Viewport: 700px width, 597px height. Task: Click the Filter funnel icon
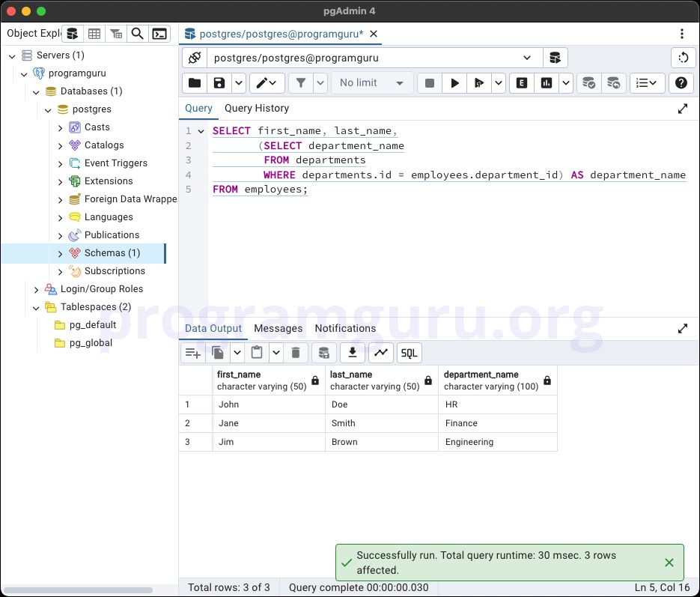tap(301, 82)
